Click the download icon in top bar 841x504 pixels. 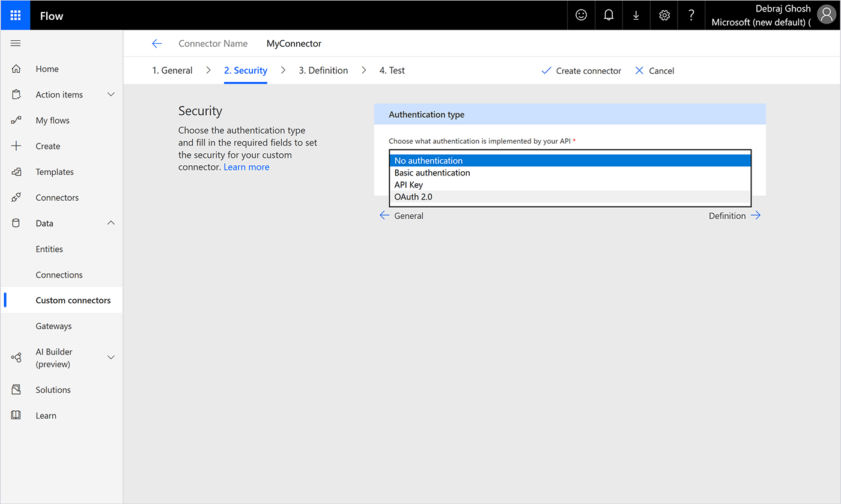(636, 14)
